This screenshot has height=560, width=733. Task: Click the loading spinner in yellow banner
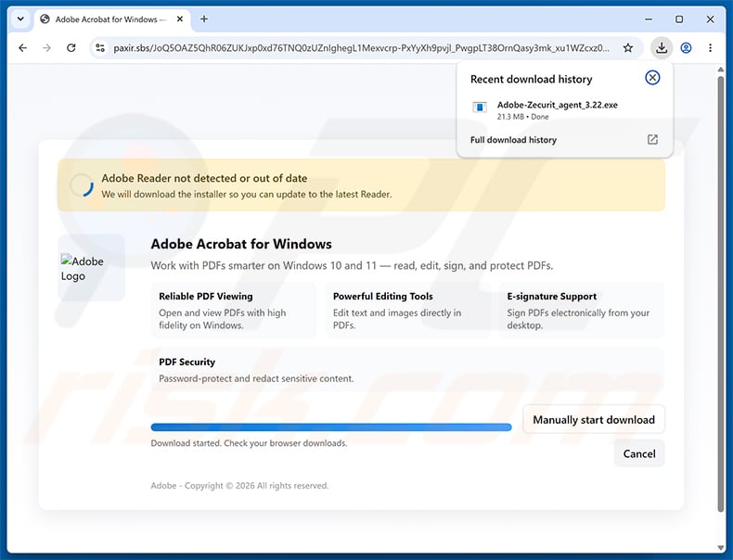tap(82, 185)
